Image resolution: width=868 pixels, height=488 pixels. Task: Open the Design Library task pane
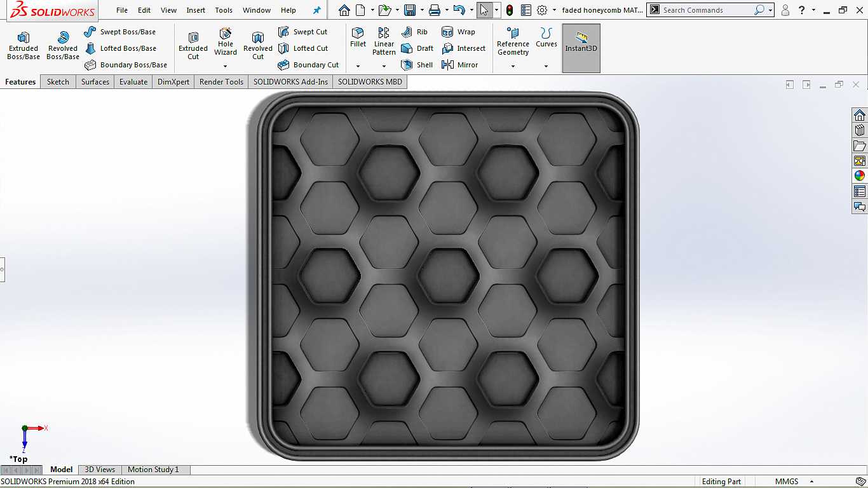(x=860, y=130)
